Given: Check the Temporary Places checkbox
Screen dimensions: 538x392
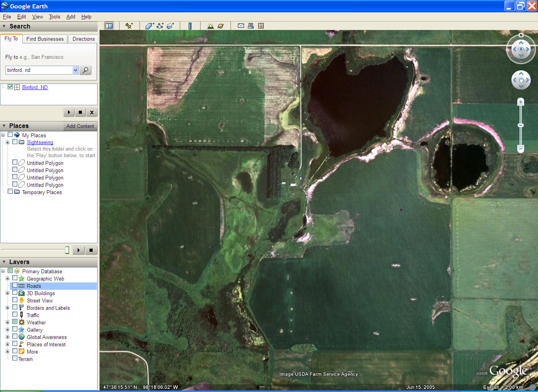Looking at the screenshot, I should [10, 191].
